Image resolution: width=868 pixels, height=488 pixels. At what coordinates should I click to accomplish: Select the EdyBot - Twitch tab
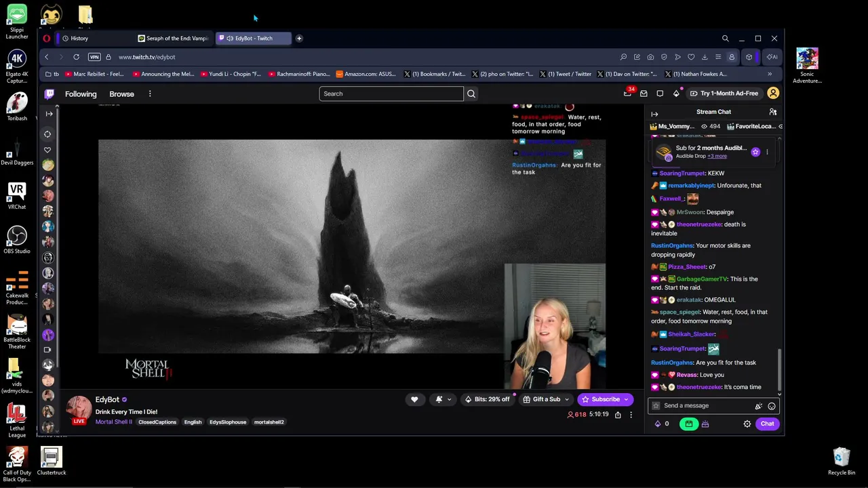[253, 39]
